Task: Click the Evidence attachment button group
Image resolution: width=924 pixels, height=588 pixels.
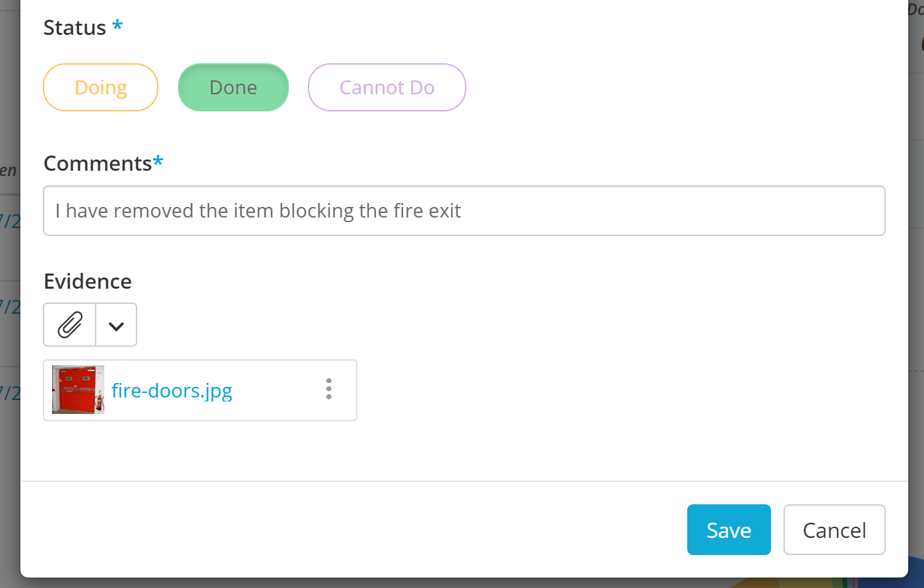Action: [90, 324]
